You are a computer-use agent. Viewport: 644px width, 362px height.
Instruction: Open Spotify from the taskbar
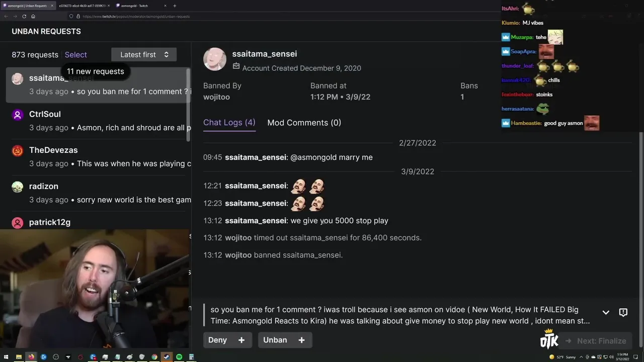(x=179, y=357)
